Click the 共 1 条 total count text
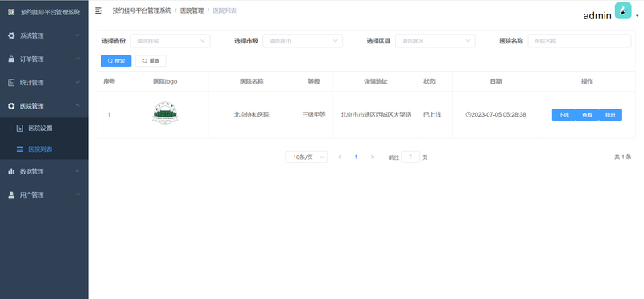Screen dimensions: 644x299 [x=622, y=157]
